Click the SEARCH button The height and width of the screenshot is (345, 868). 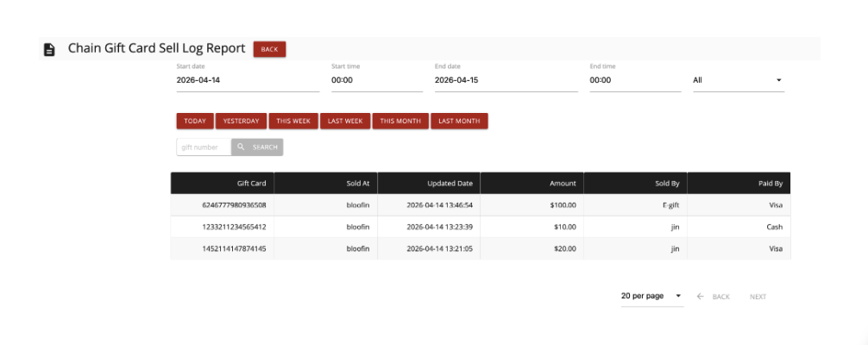pyautogui.click(x=257, y=147)
